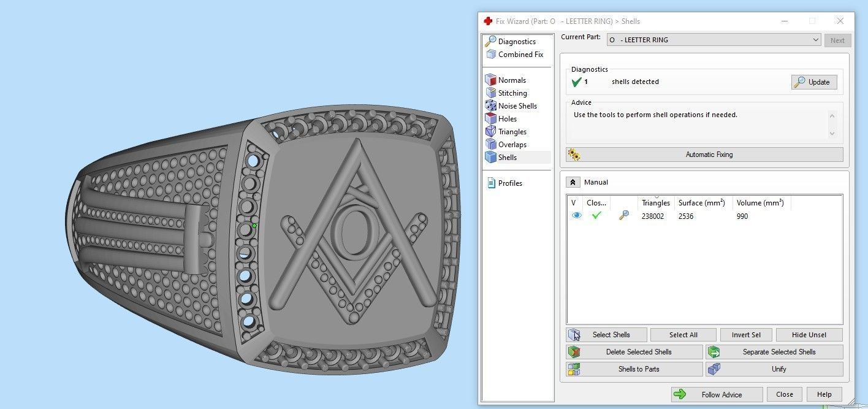Viewport: 868px width, 409px height.
Task: Collapse the Manual section
Action: point(573,182)
